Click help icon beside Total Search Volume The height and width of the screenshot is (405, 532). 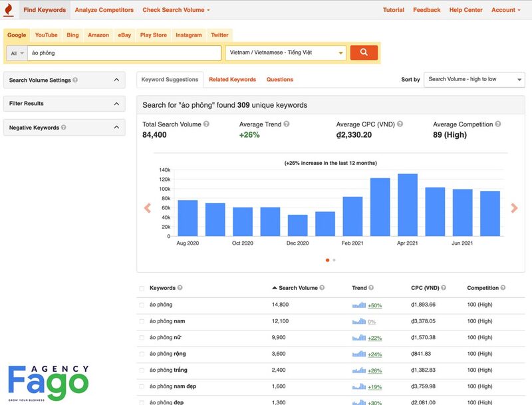pos(207,124)
